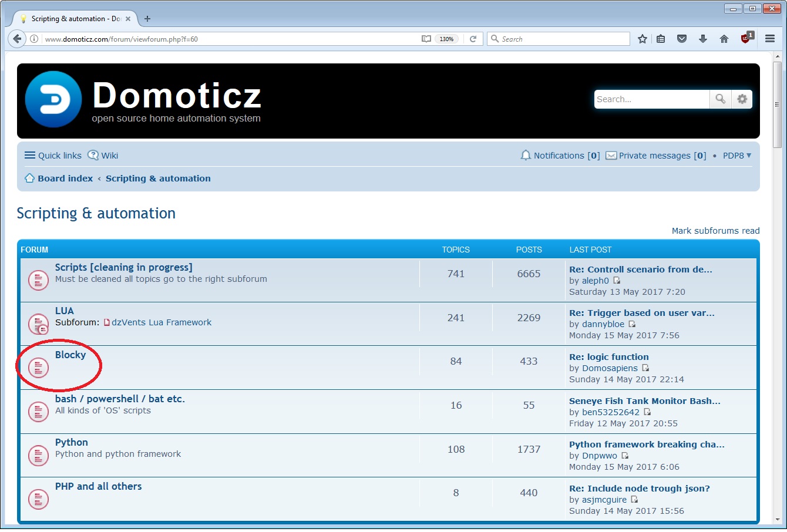
Task: Click Scripting & automation breadcrumb link
Action: pyautogui.click(x=158, y=179)
